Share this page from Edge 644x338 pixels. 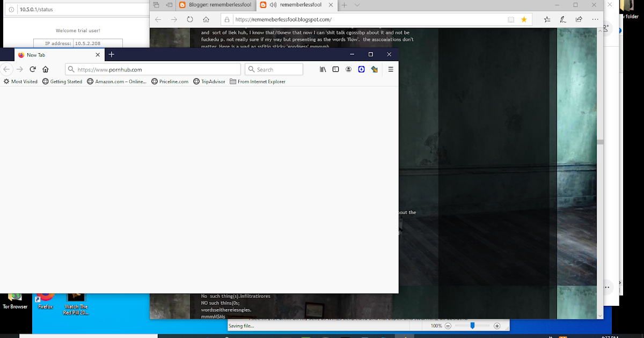click(x=579, y=19)
